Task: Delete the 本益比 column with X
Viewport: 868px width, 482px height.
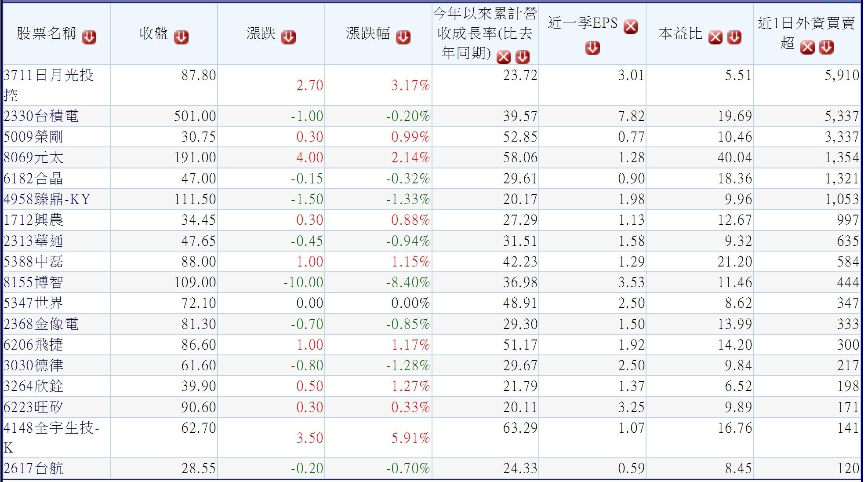Action: click(715, 38)
